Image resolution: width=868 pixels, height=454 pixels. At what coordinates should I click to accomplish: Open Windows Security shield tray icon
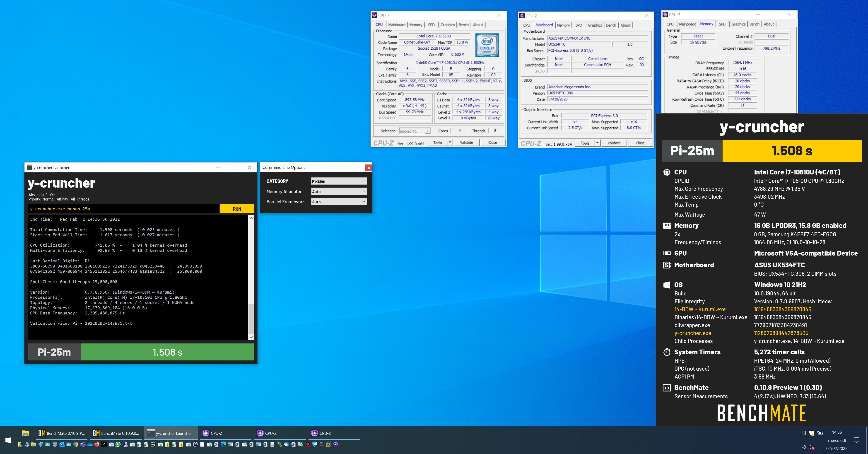click(812, 433)
